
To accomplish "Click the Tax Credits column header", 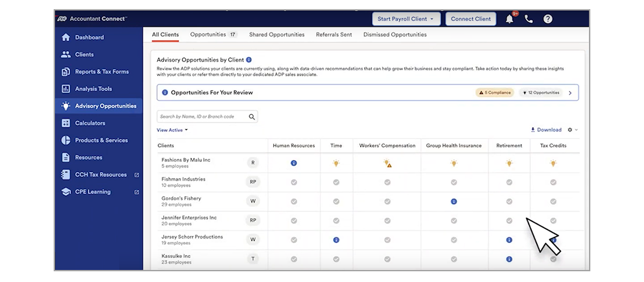I will click(553, 146).
